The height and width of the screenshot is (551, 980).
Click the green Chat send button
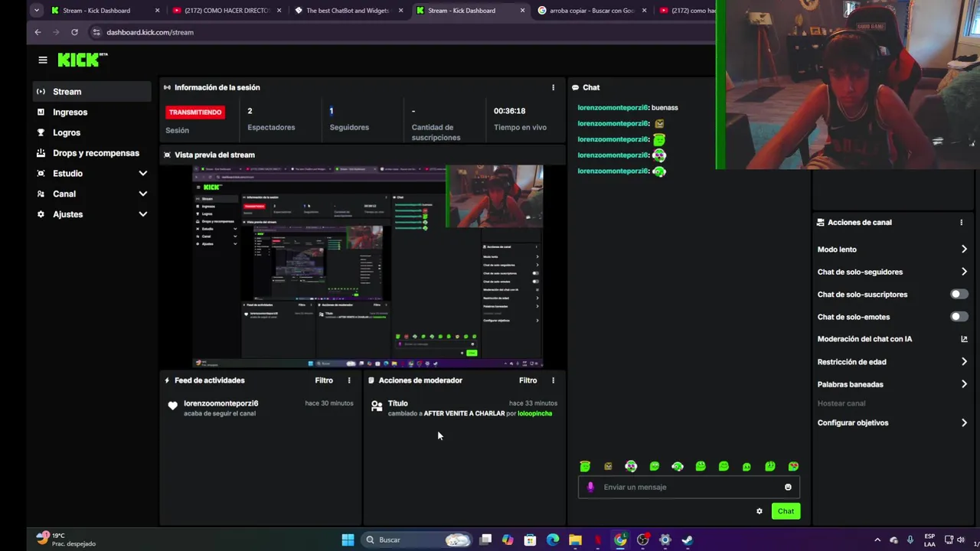coord(786,511)
